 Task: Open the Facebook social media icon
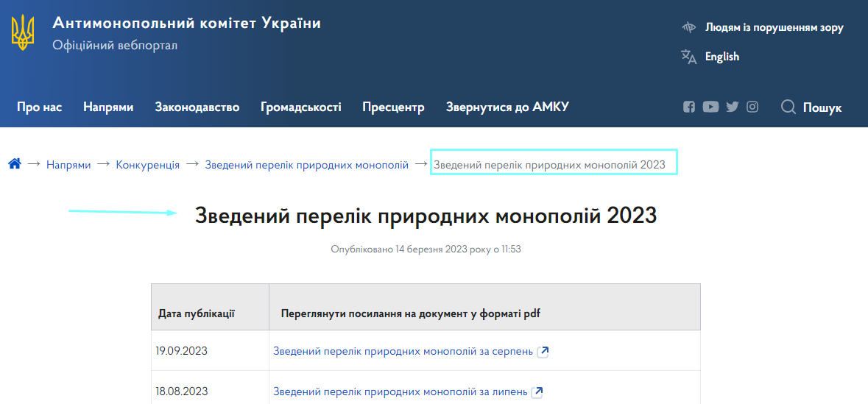pos(689,107)
